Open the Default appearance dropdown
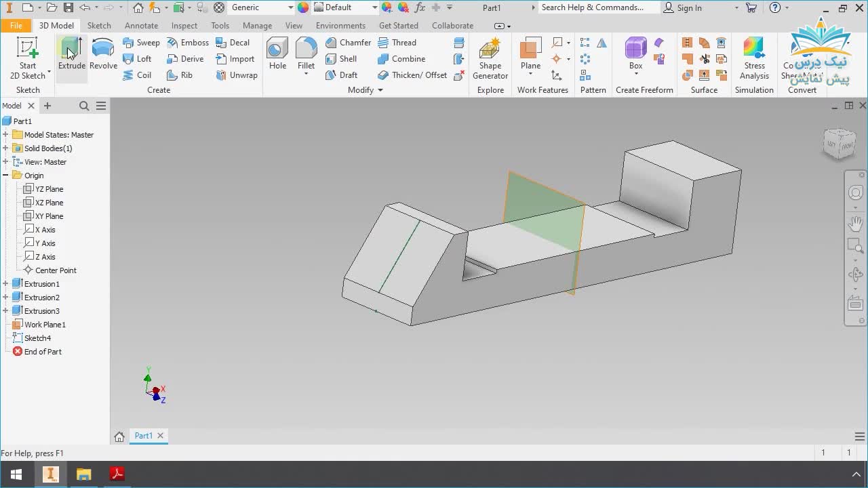This screenshot has height=488, width=868. pyautogui.click(x=374, y=8)
